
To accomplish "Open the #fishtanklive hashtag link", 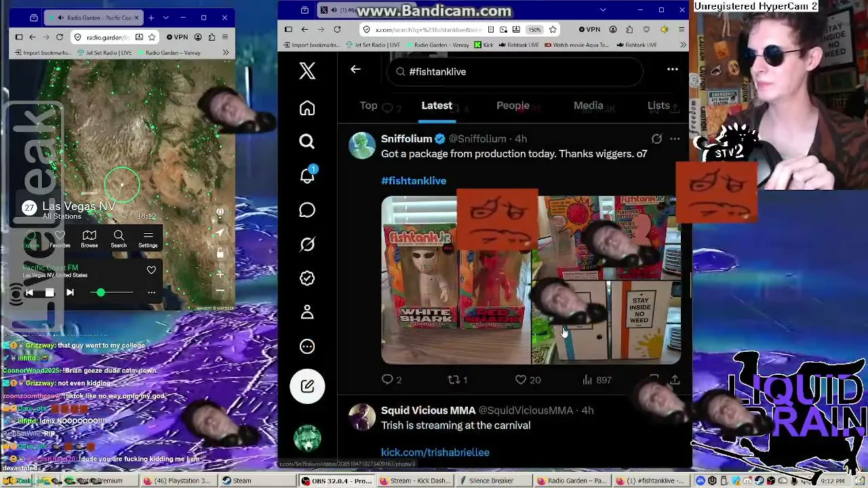I will (414, 181).
